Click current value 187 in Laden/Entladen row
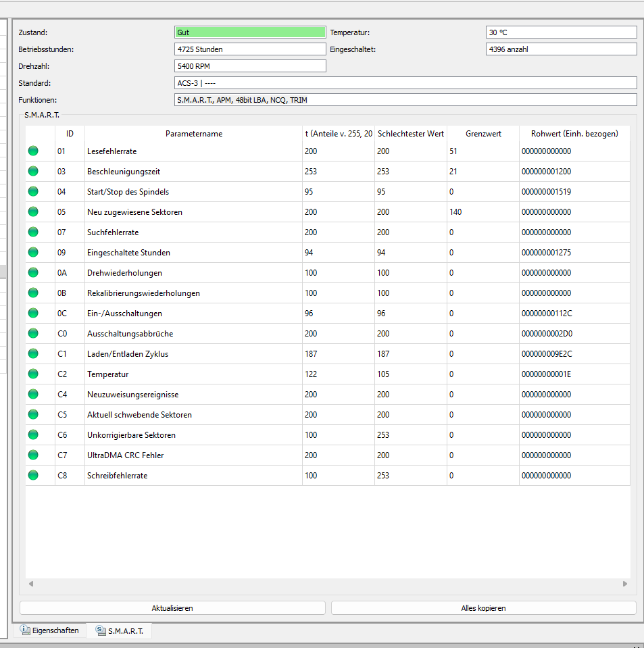 tap(311, 354)
